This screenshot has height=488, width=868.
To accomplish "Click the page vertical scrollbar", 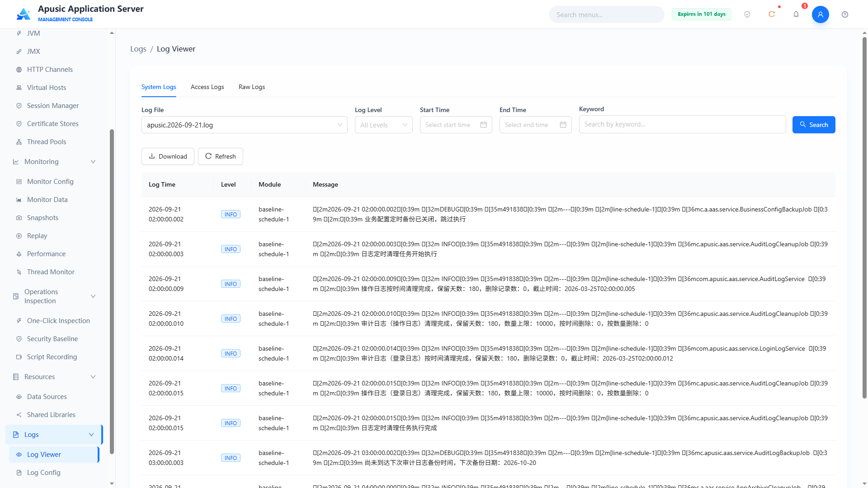I will pyautogui.click(x=864, y=217).
